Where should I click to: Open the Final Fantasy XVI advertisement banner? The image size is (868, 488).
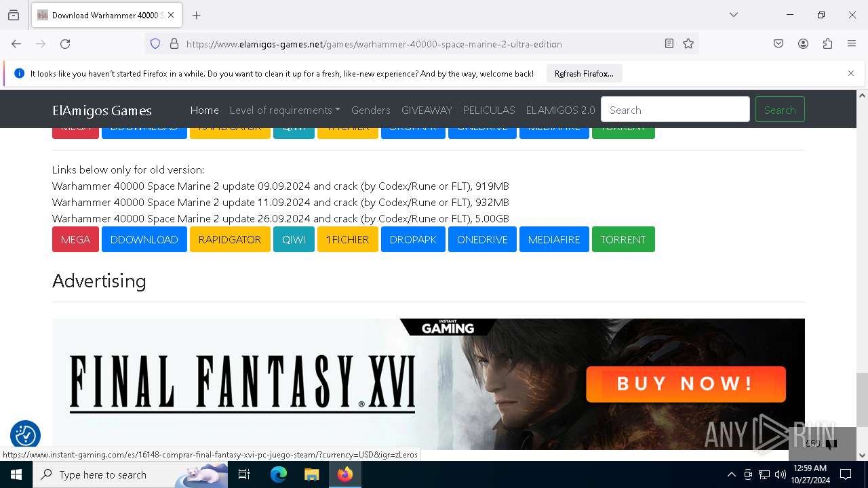429,384
